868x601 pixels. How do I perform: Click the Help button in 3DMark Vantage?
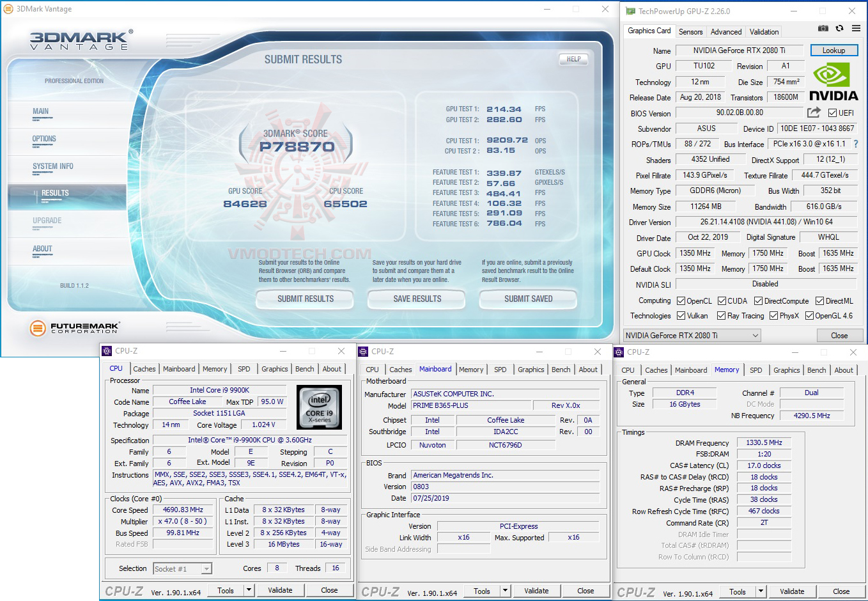573,59
